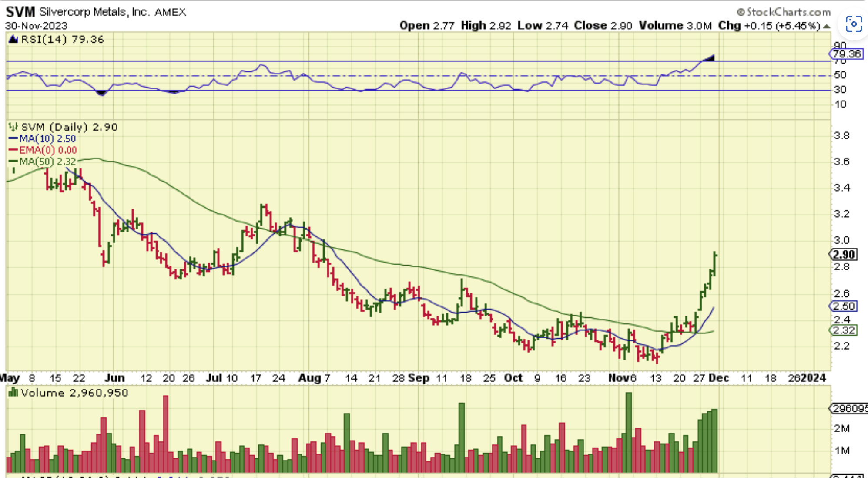Viewport: 868px width, 478px height.
Task: Click the image search lens icon
Action: click(854, 24)
